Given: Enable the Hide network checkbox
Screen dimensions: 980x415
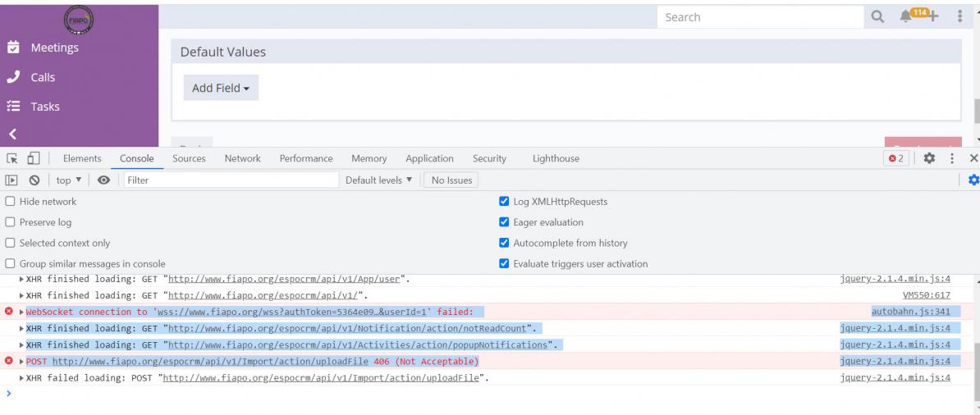Looking at the screenshot, I should [10, 201].
